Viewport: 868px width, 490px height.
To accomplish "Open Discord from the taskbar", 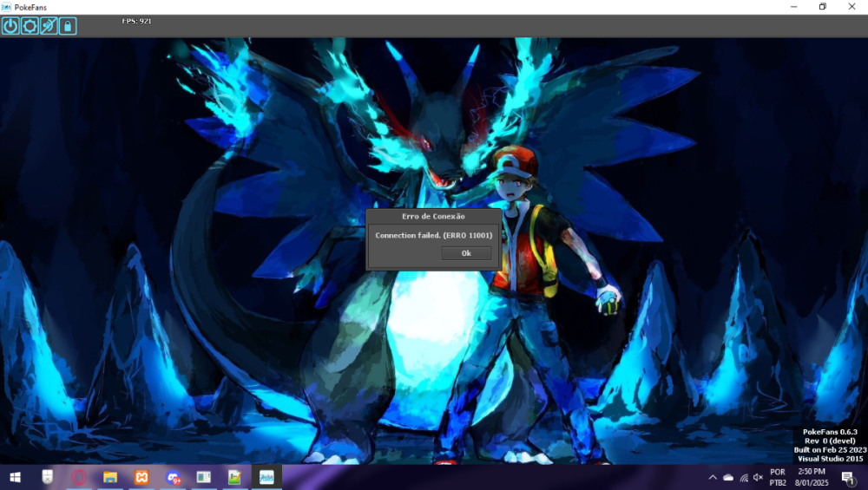I will tap(174, 477).
